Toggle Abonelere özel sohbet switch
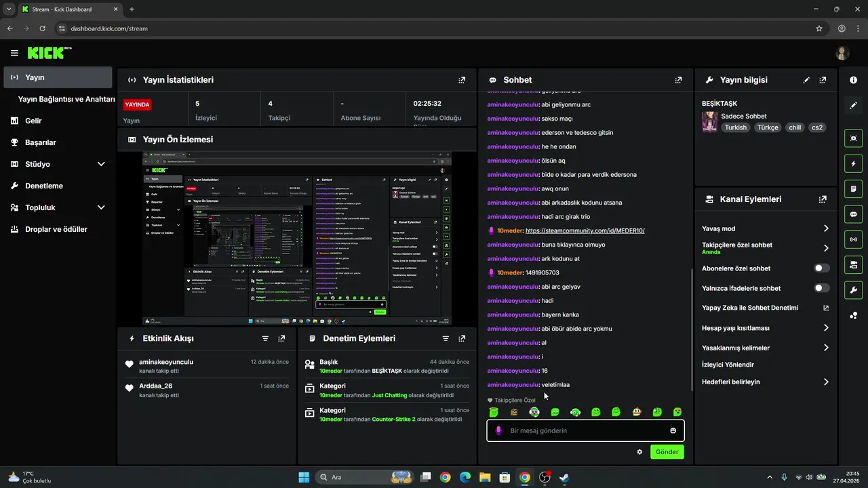Viewport: 868px width, 488px height. coord(822,268)
